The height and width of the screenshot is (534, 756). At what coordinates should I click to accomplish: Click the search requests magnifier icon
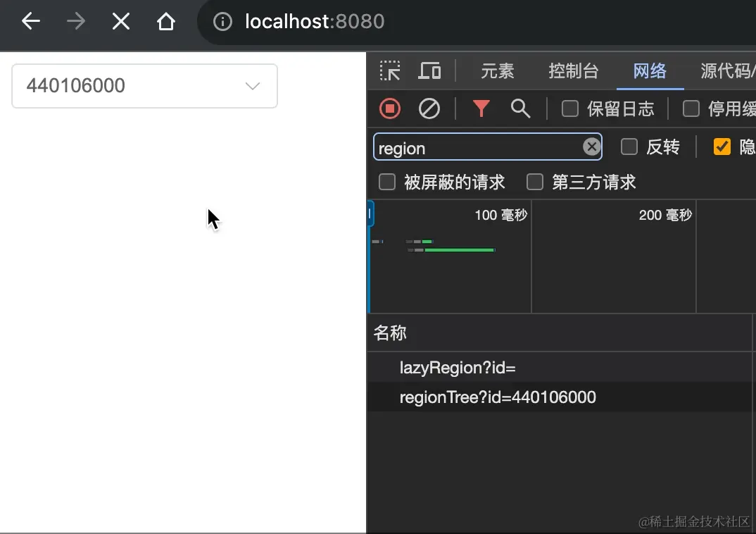pyautogui.click(x=520, y=108)
